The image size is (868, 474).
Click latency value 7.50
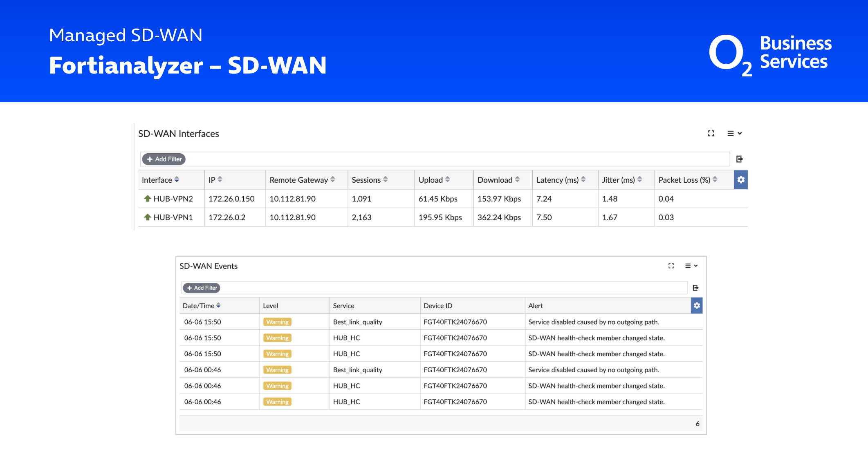pyautogui.click(x=544, y=217)
